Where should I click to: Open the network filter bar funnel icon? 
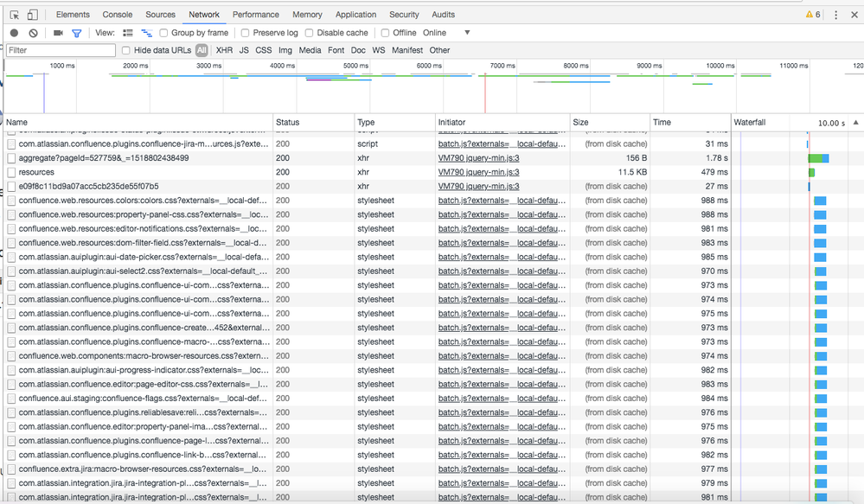(x=76, y=33)
